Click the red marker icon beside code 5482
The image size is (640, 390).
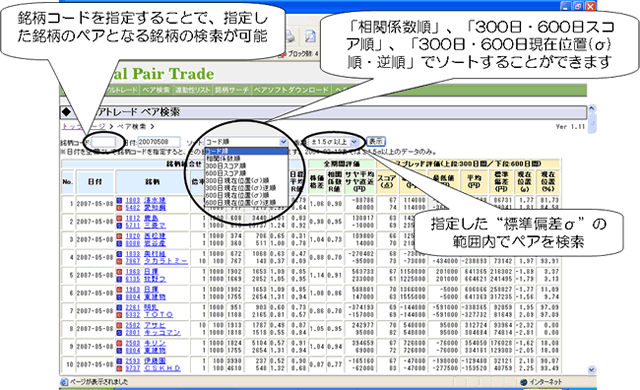(x=119, y=208)
